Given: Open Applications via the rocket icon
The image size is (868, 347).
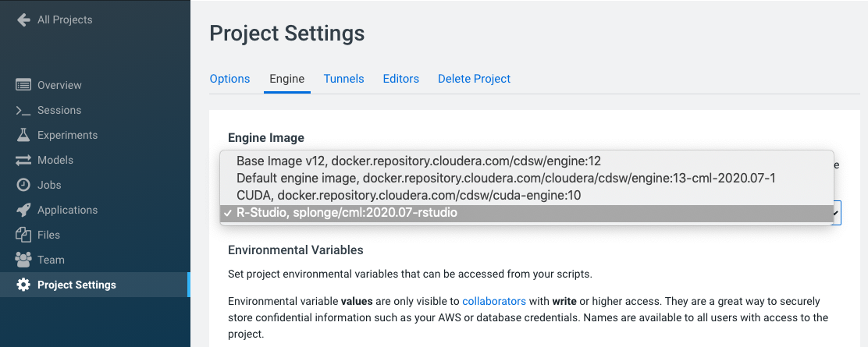Looking at the screenshot, I should 23,210.
